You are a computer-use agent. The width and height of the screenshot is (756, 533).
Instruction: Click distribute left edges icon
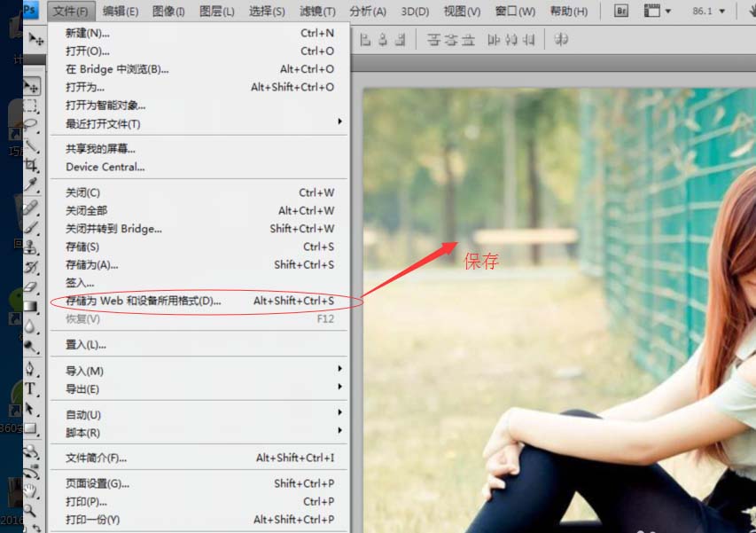[x=494, y=40]
